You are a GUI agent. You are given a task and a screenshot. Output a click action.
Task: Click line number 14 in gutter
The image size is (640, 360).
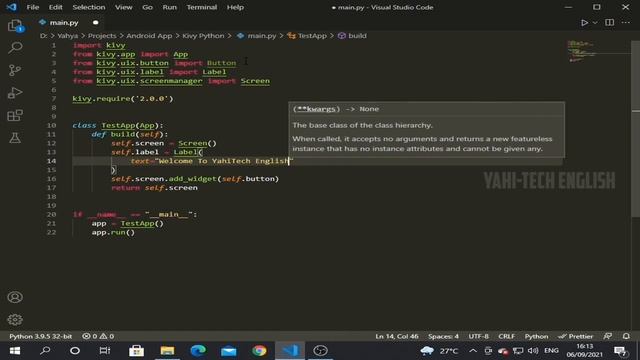(52, 161)
